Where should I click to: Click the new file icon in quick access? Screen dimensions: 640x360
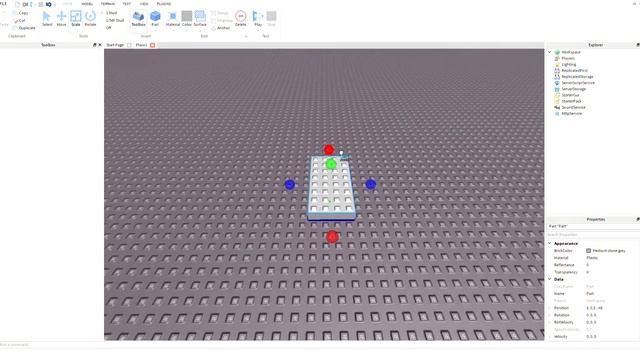point(17,4)
